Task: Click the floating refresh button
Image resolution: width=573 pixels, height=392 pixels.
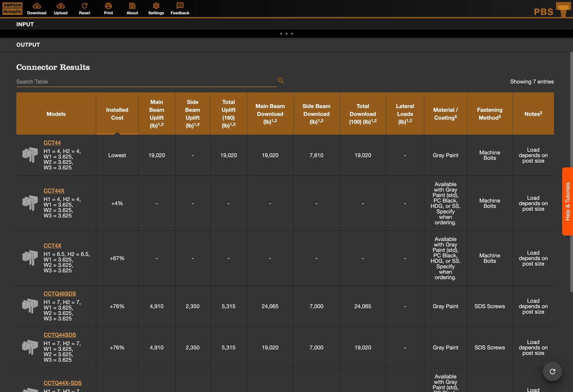Action: click(x=552, y=371)
